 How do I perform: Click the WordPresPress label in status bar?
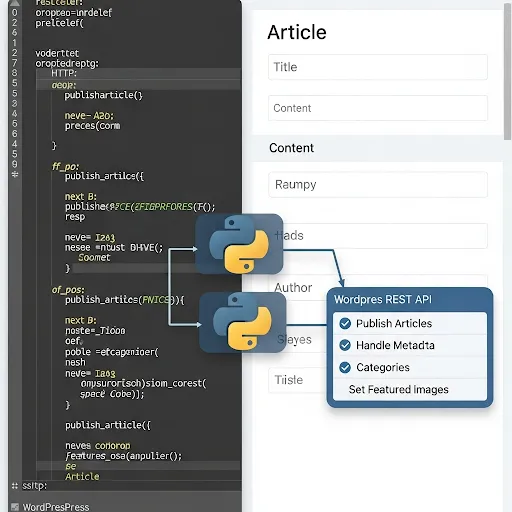point(56,507)
